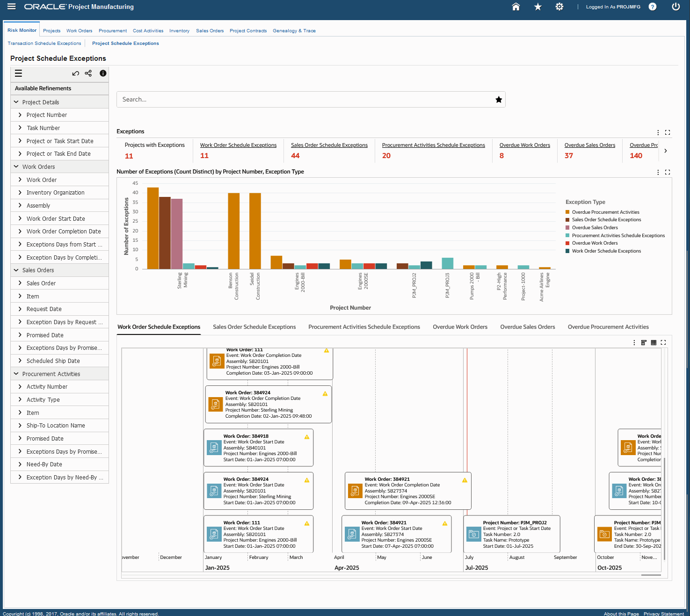
Task: Click the Logout power icon
Action: (x=675, y=7)
